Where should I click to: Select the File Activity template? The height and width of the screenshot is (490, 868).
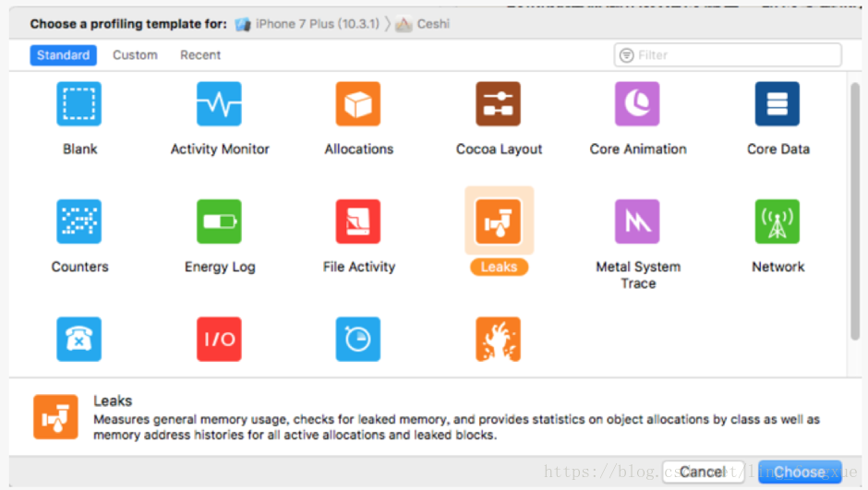pos(358,221)
